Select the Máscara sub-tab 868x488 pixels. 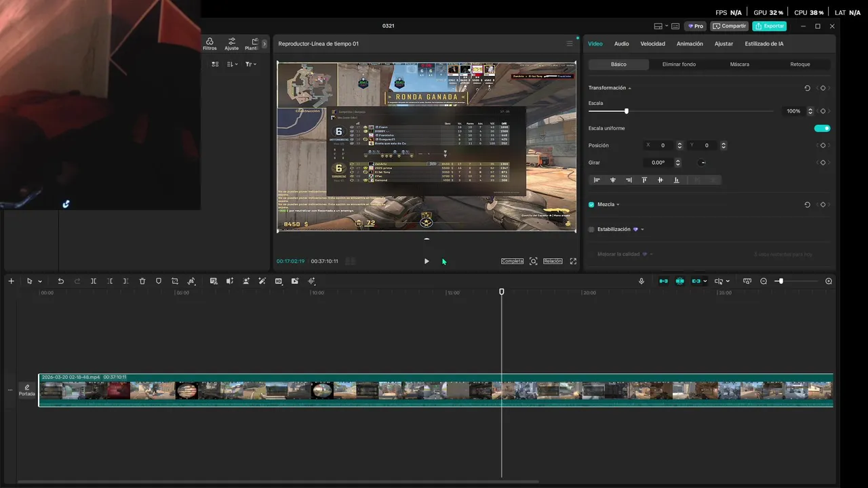coord(739,64)
